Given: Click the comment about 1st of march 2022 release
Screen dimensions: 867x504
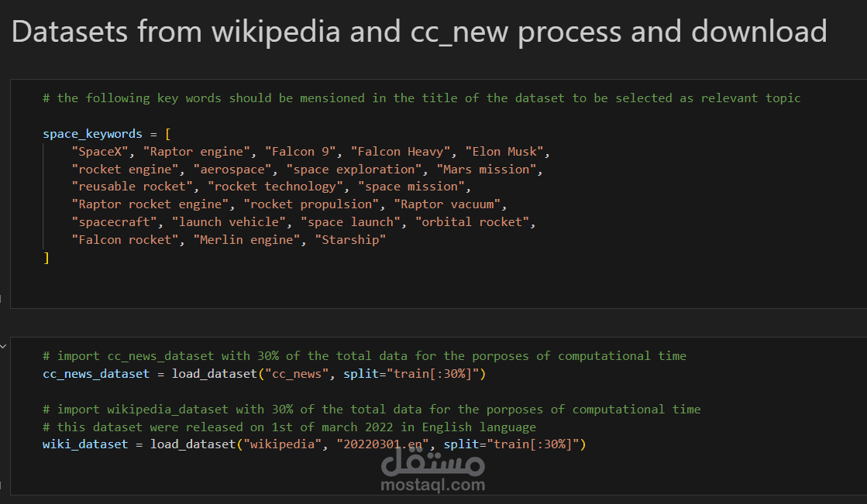Looking at the screenshot, I should [x=289, y=427].
